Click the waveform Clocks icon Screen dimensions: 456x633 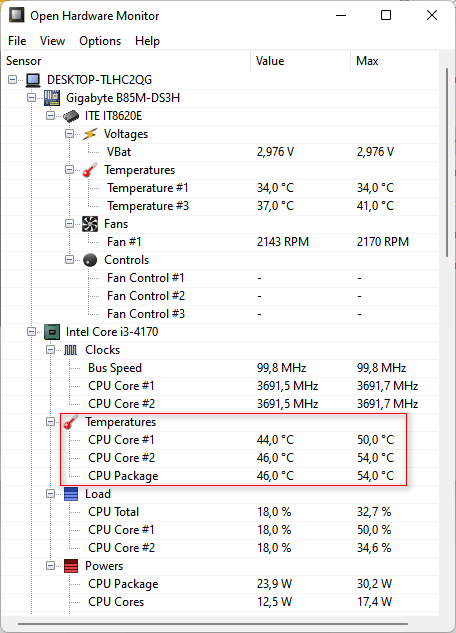(71, 350)
